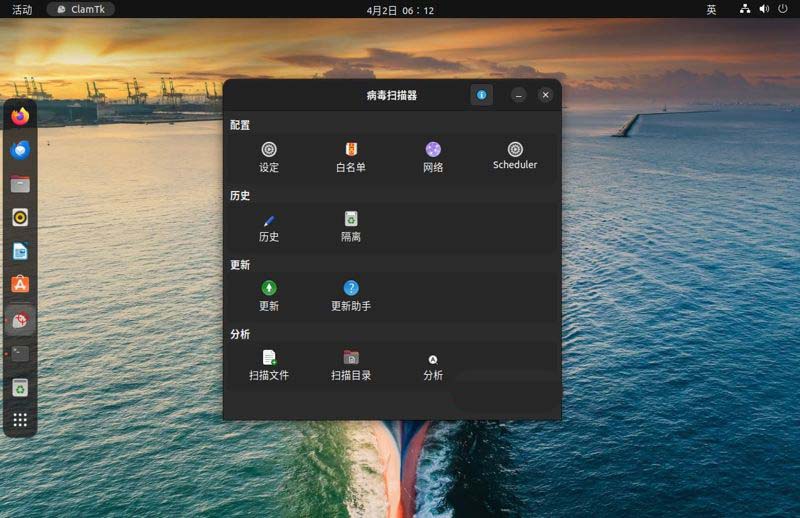Open the 白名单 whitelist icon
The height and width of the screenshot is (518, 800).
point(351,150)
